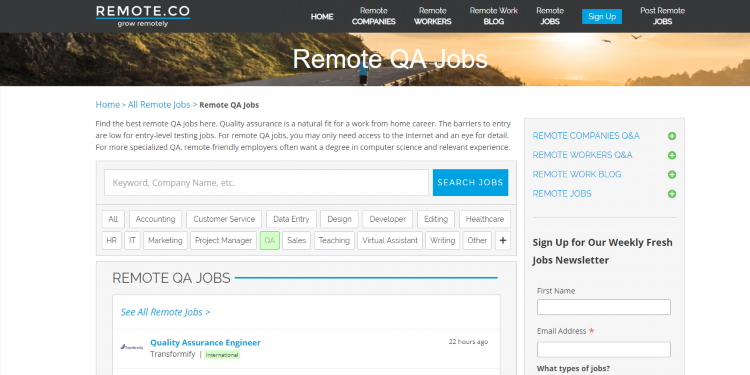Viewport: 750px width, 375px height.
Task: Click the '22 hours ago' timestamp
Action: pyautogui.click(x=468, y=342)
